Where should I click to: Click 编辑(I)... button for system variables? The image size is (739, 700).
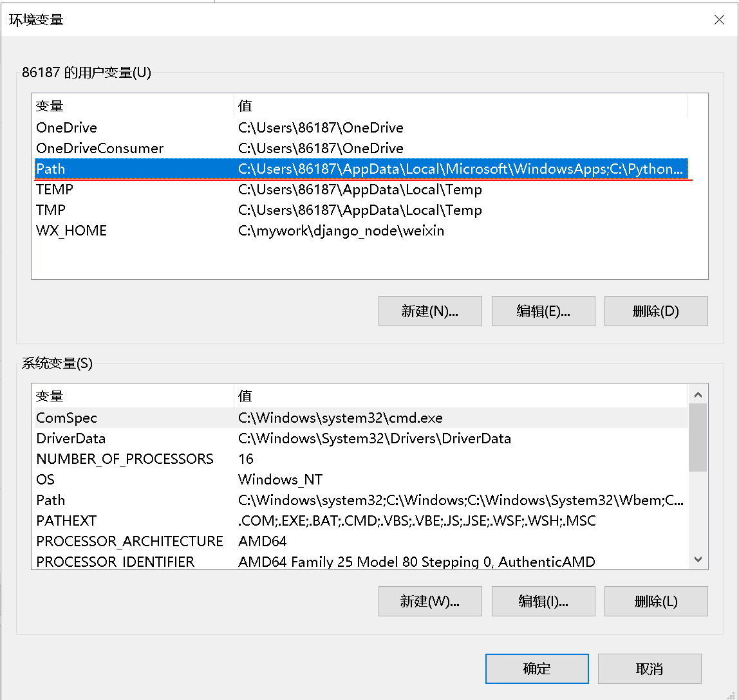(x=543, y=602)
